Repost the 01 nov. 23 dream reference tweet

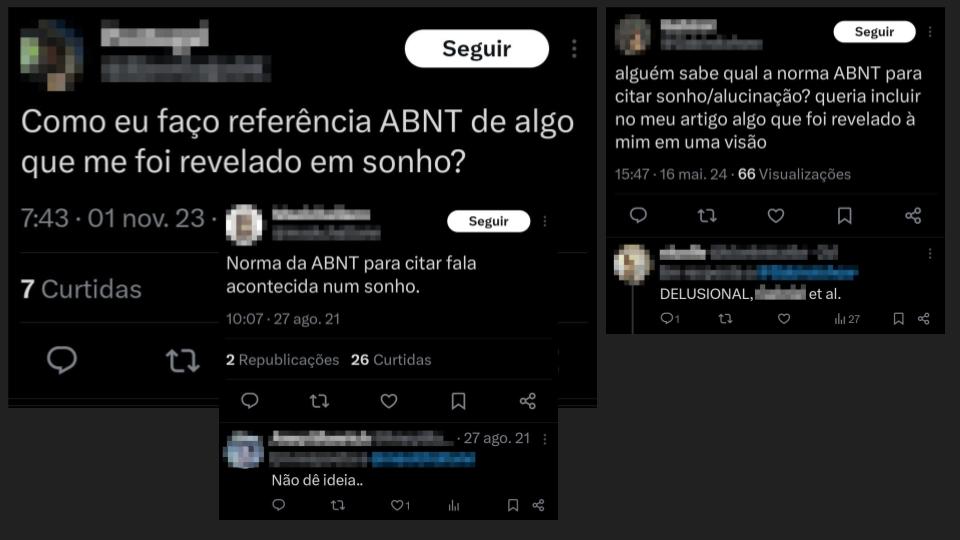click(182, 361)
